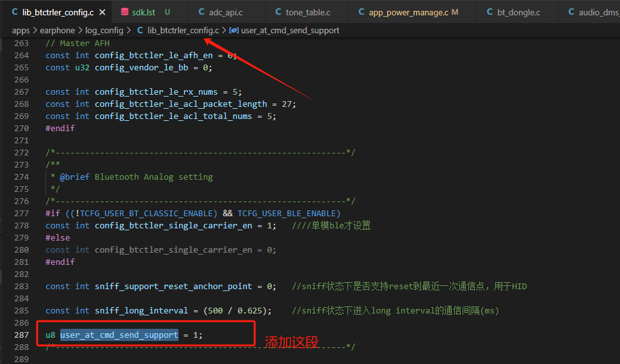Click TCFG_USER_BLE_ENABLE macro
The width and height of the screenshot is (620, 364).
point(287,214)
